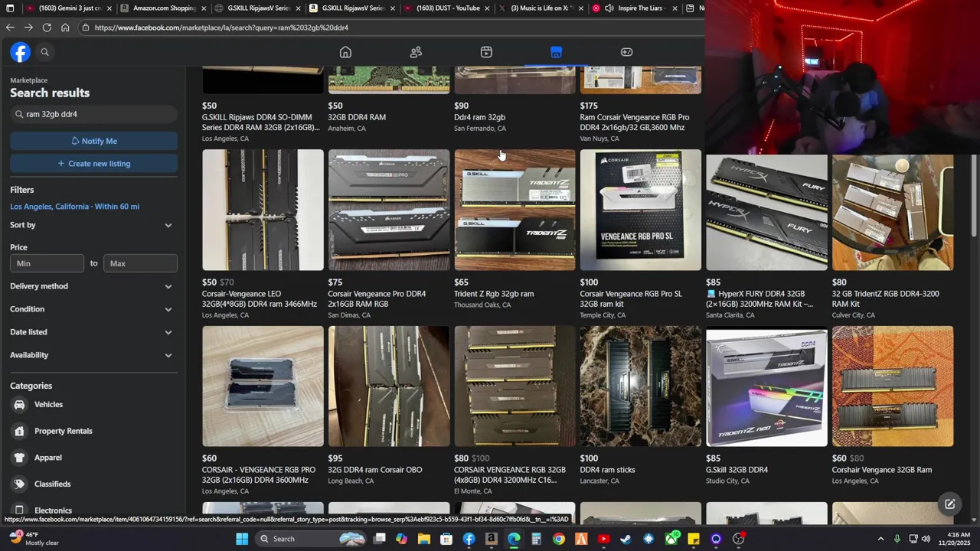Click the browser address bar URL

tap(222, 28)
